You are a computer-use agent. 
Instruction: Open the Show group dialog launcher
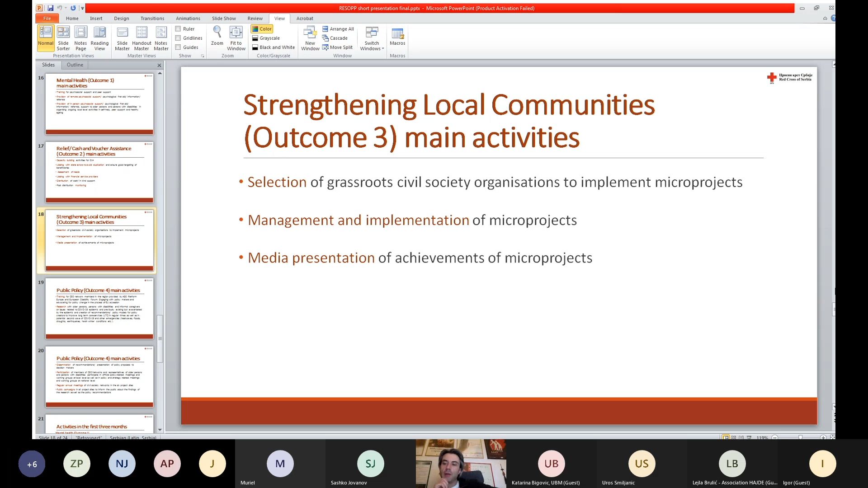(203, 56)
